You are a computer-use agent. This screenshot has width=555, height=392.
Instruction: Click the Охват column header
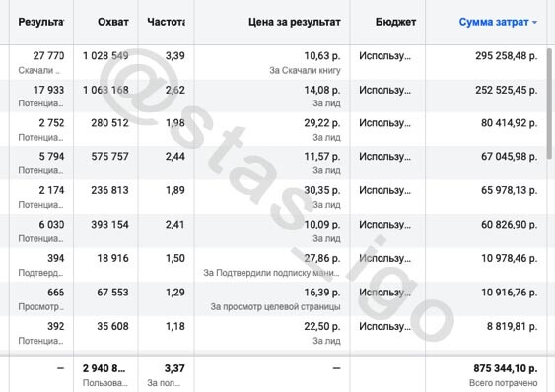(x=113, y=22)
